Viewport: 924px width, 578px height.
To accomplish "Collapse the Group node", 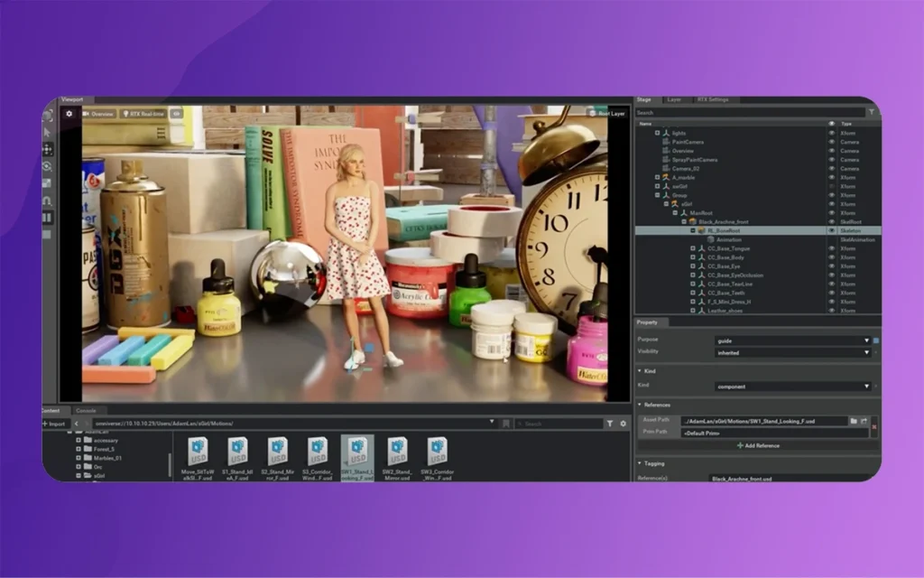I will click(658, 195).
